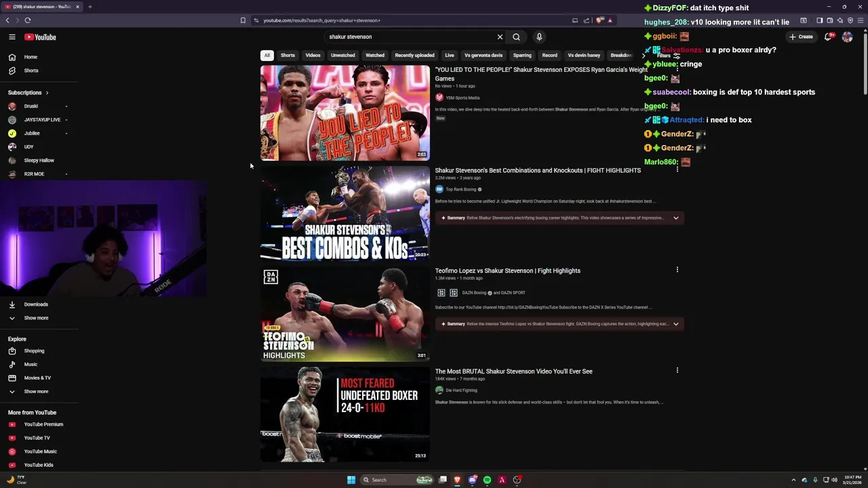Viewport: 868px width, 488px height.
Task: Clear the search query with the X
Action: click(x=500, y=37)
